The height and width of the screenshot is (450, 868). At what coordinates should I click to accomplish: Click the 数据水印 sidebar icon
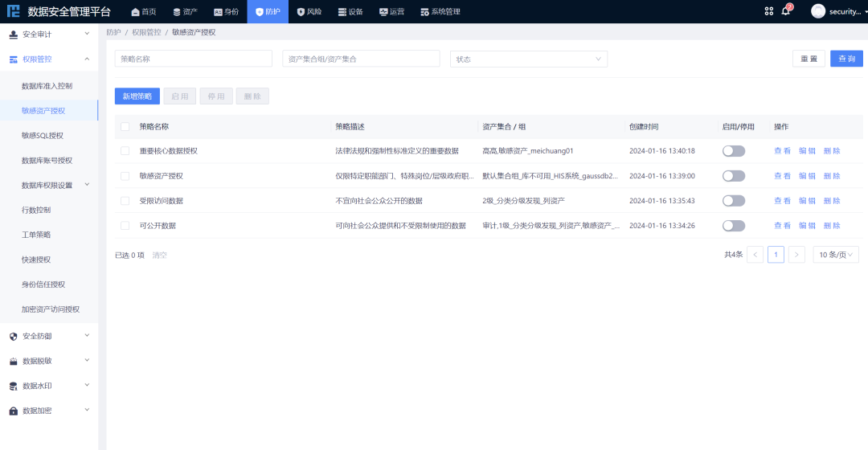click(x=13, y=386)
